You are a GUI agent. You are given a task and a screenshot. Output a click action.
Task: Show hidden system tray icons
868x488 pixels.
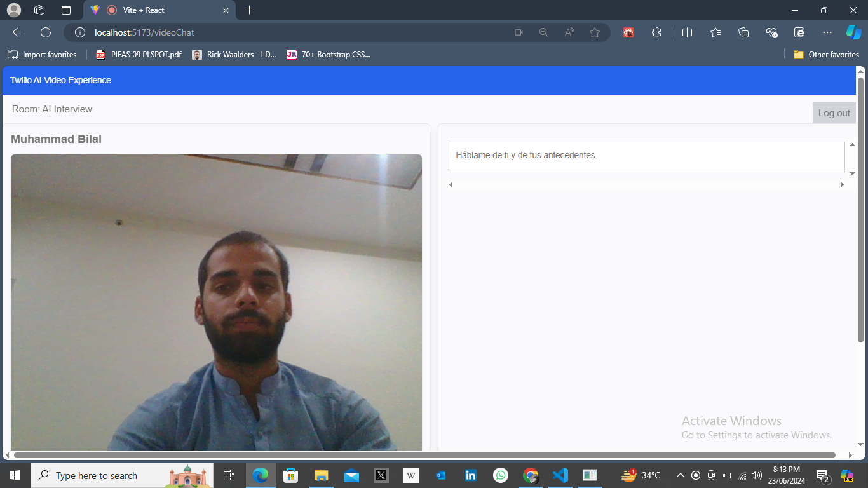(681, 475)
